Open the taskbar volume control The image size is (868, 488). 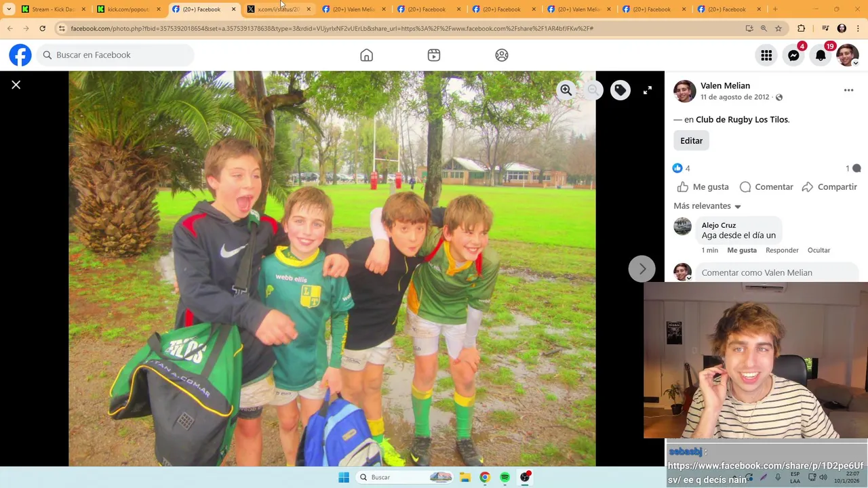coord(823,477)
